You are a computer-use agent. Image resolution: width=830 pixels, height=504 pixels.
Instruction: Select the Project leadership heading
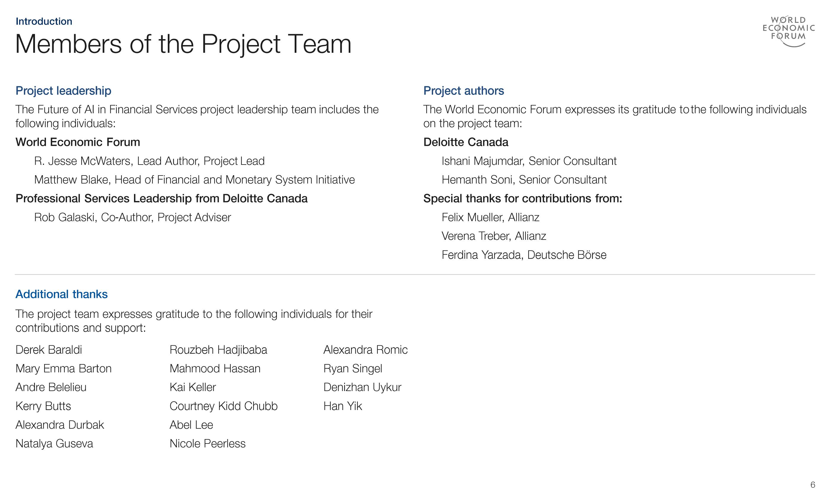(x=63, y=91)
